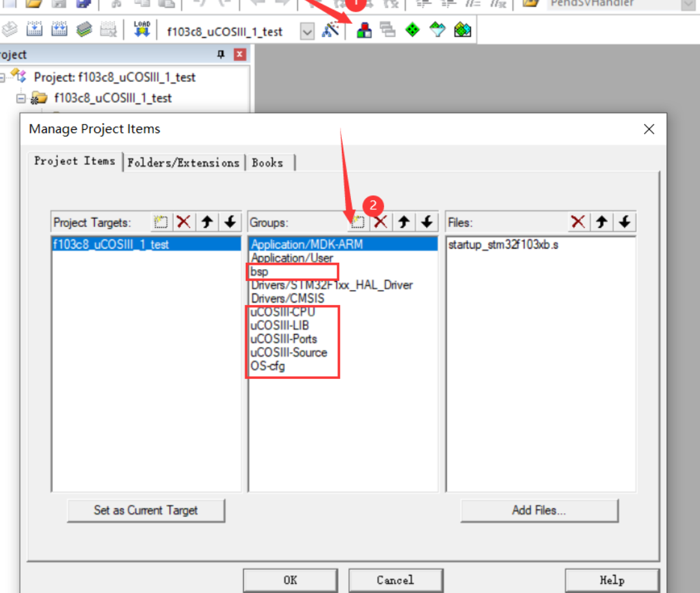Viewport: 700px width, 593px height.
Task: Select f103c8_uCOSIII_1_test in the Project Targets list
Action: pyautogui.click(x=147, y=244)
